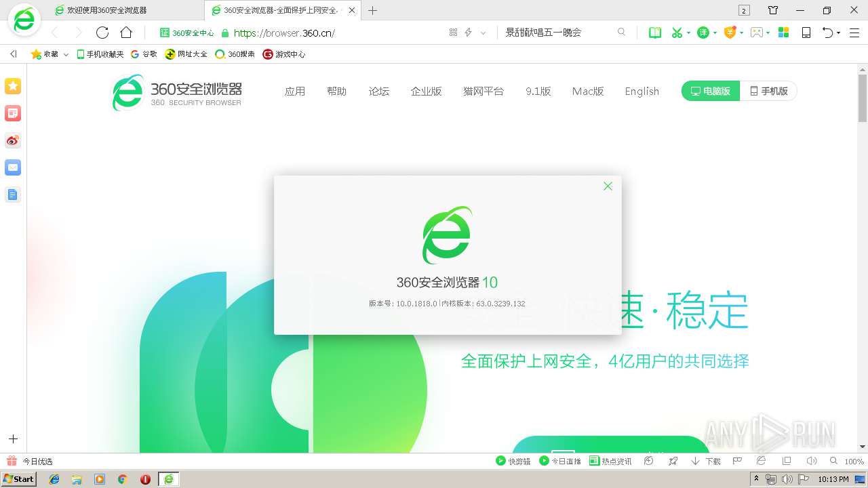Open the sidebar yellow star favorites icon
This screenshot has width=868, height=488.
[x=13, y=86]
